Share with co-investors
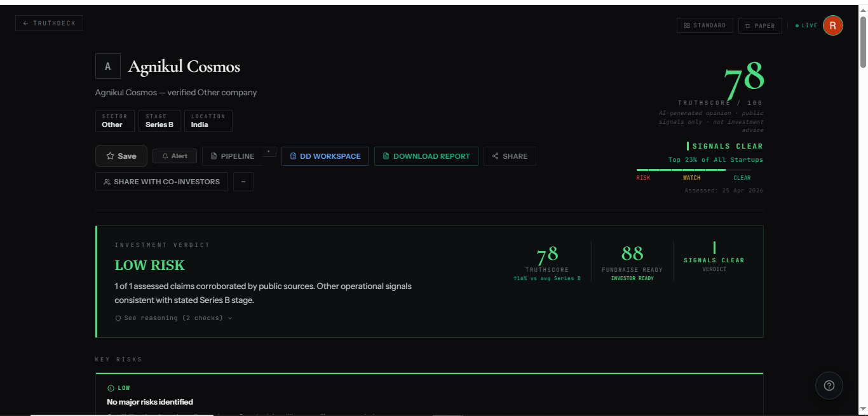The image size is (868, 416). coord(161,182)
